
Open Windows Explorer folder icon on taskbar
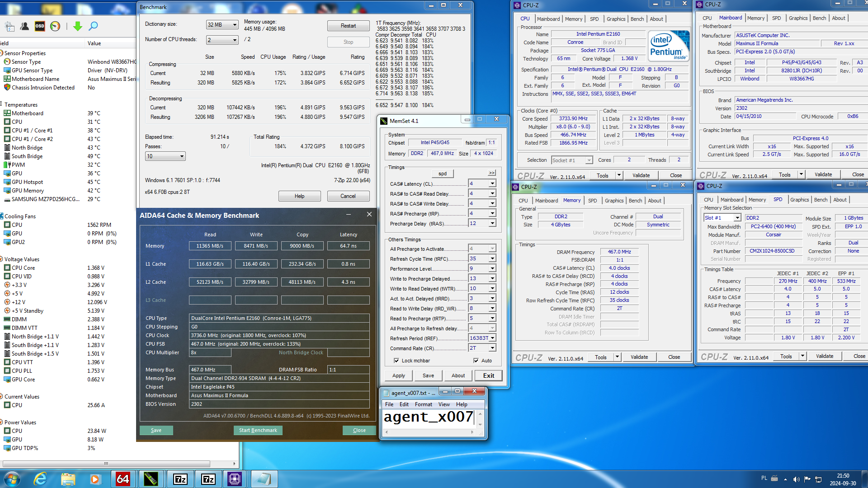pyautogui.click(x=68, y=479)
